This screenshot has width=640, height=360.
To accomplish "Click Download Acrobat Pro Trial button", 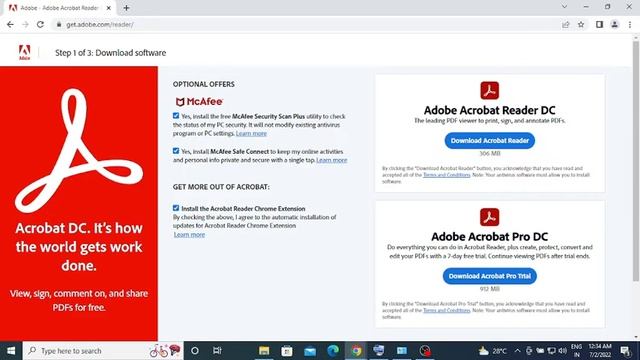I will coord(489,276).
